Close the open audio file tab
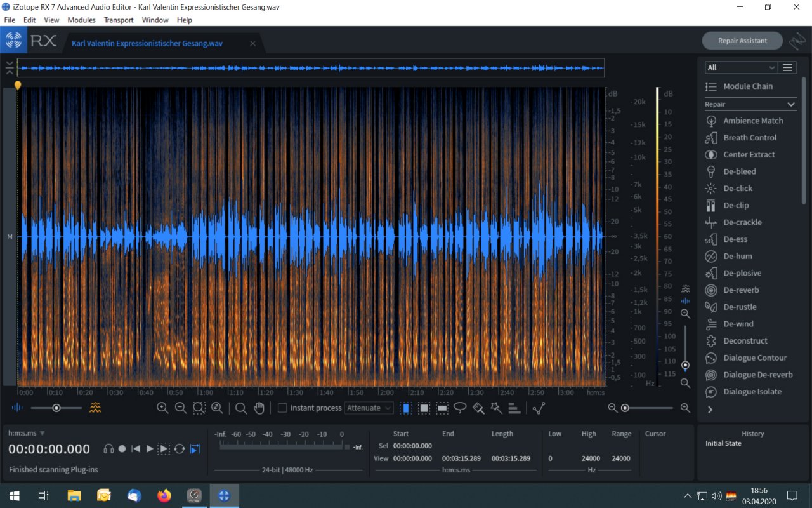The width and height of the screenshot is (812, 508). (252, 44)
